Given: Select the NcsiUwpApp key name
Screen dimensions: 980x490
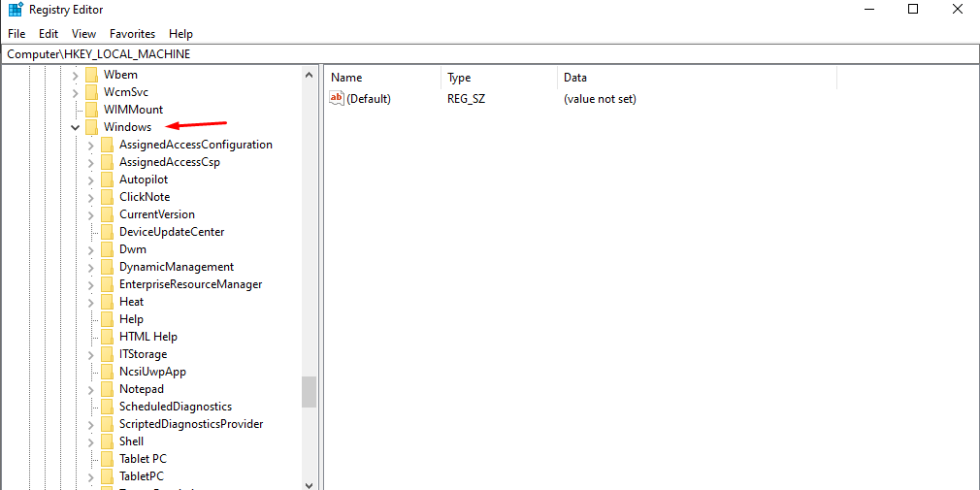Looking at the screenshot, I should [x=152, y=373].
